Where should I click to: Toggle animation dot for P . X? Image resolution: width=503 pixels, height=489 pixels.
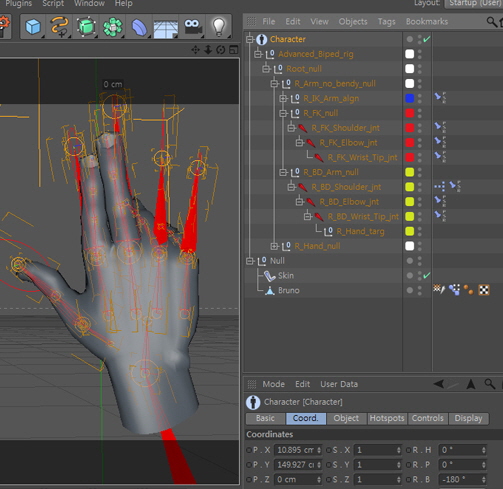click(249, 450)
